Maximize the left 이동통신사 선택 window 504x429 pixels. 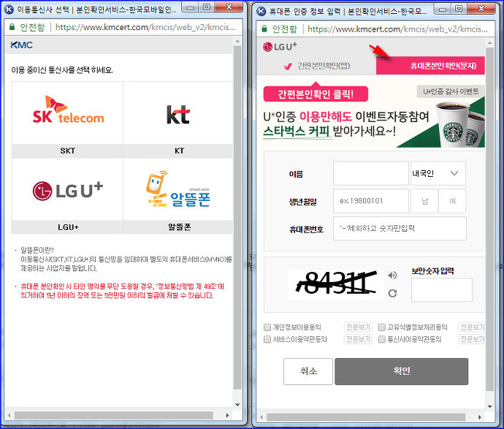[x=207, y=7]
